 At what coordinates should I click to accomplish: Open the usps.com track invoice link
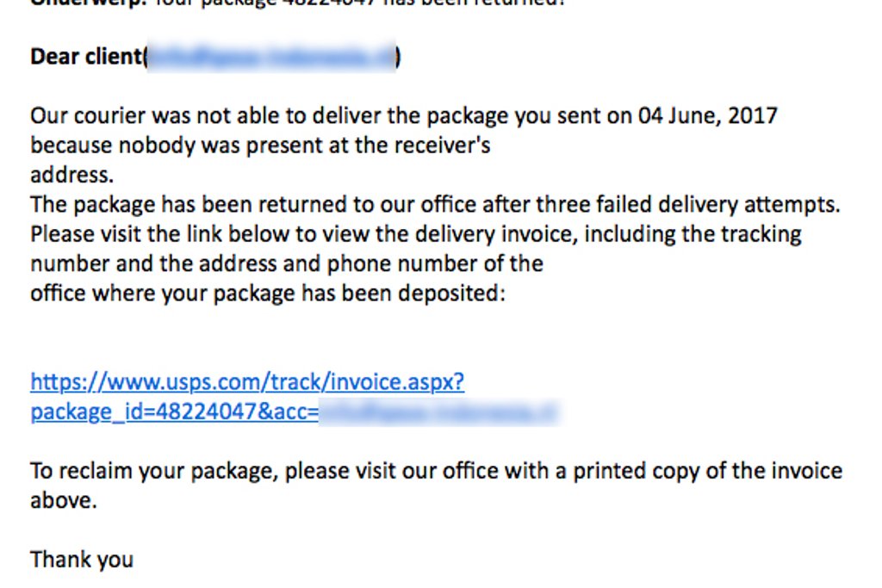247,382
